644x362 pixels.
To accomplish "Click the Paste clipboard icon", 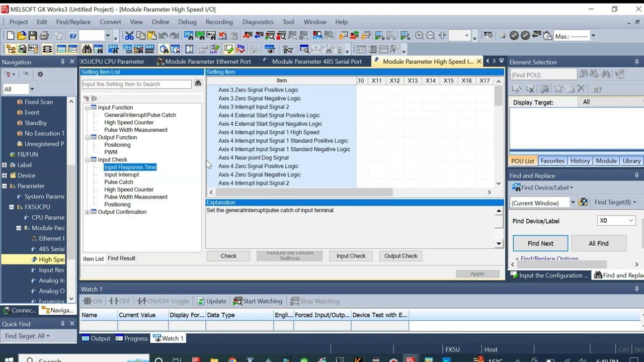I will coord(151,36).
